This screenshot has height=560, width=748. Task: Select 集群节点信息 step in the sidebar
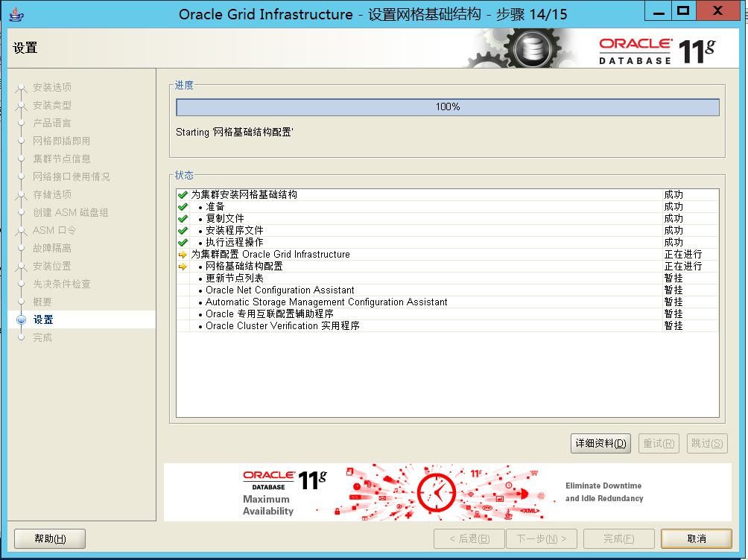[62, 159]
